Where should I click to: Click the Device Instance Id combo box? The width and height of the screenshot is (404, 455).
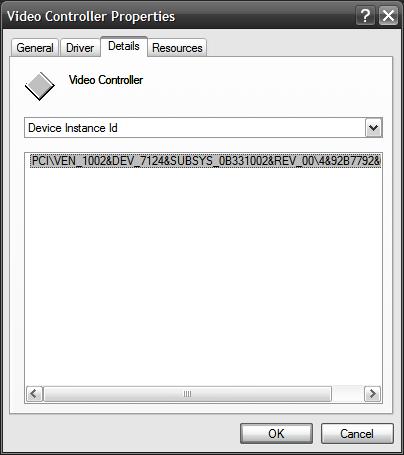click(203, 128)
